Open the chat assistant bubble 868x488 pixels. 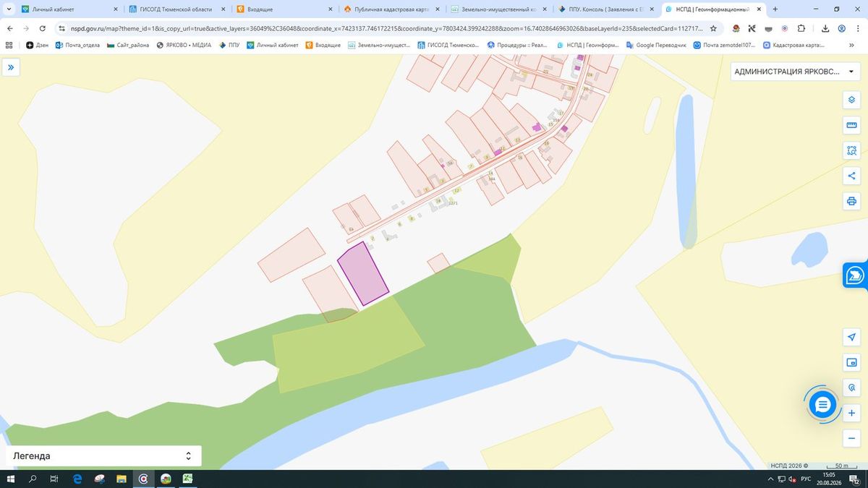(x=822, y=405)
